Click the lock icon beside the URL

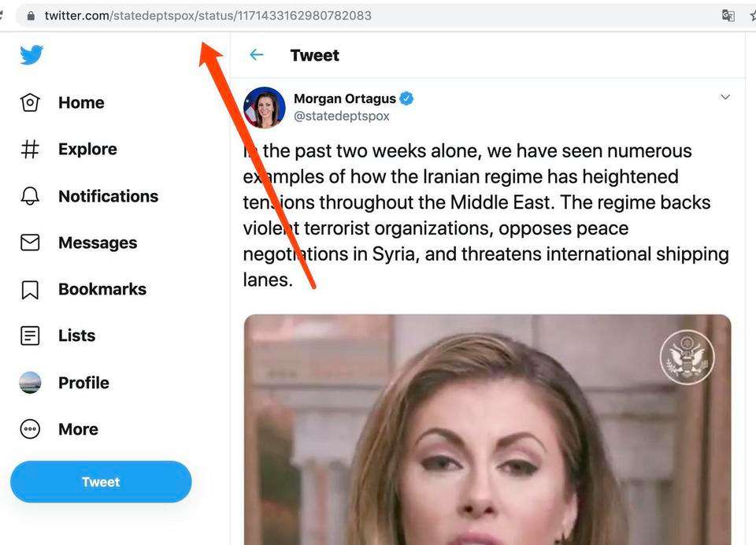click(x=31, y=16)
